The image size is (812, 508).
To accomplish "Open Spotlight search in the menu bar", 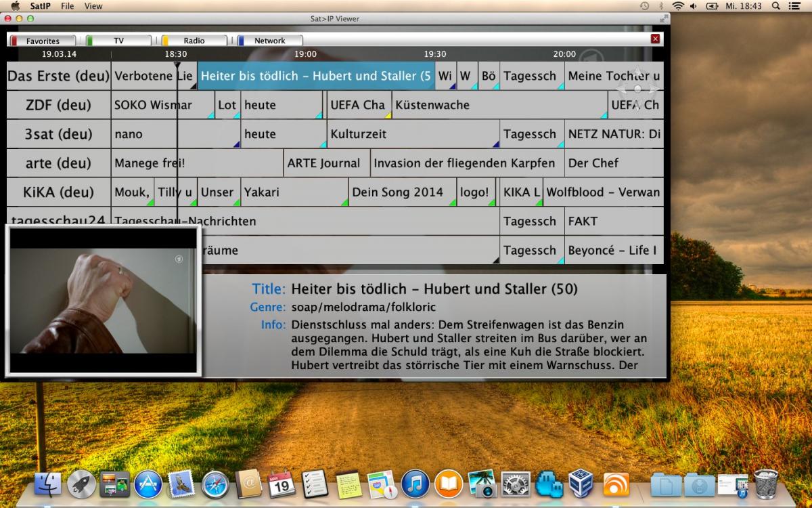I will [x=775, y=6].
